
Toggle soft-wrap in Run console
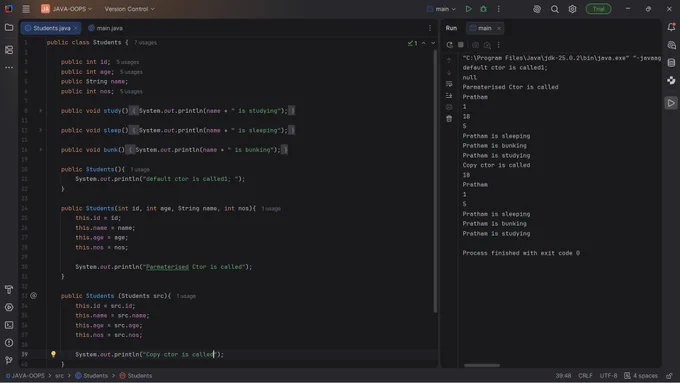[x=449, y=84]
